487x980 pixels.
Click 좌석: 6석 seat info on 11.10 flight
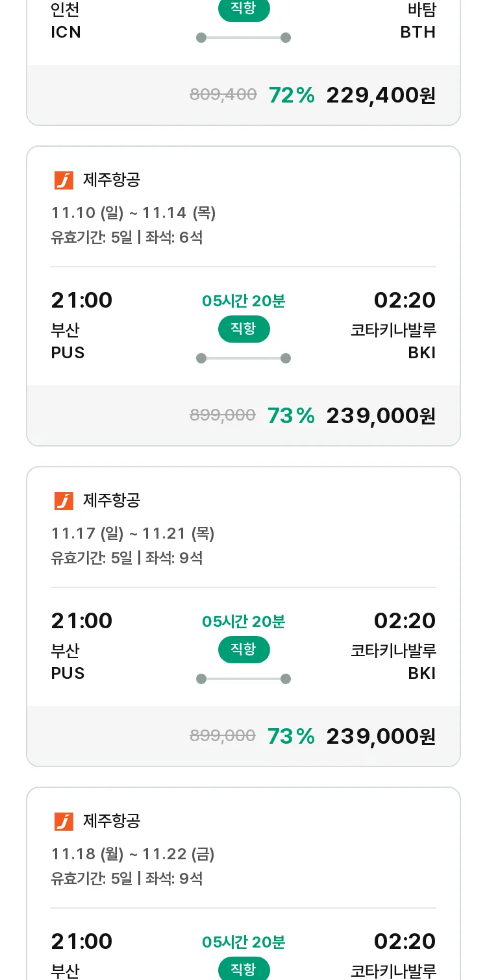click(x=174, y=238)
